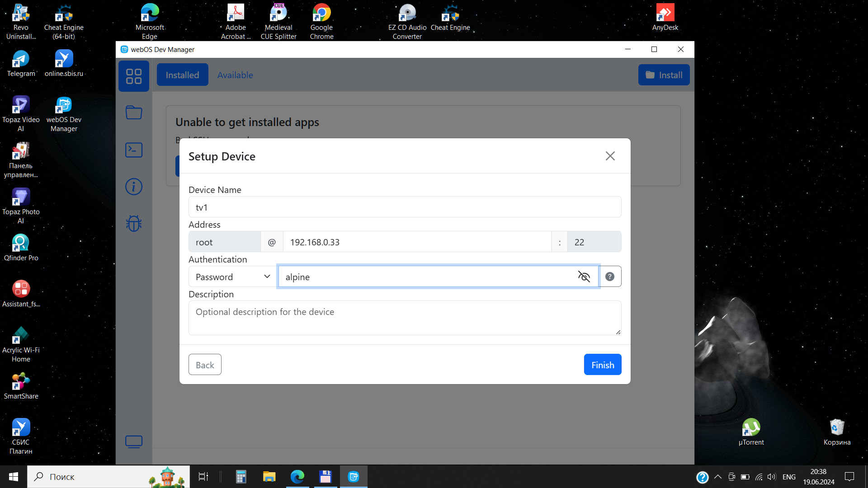Expand the Password authentication dropdown
Viewport: 868px width, 488px height.
coord(233,277)
